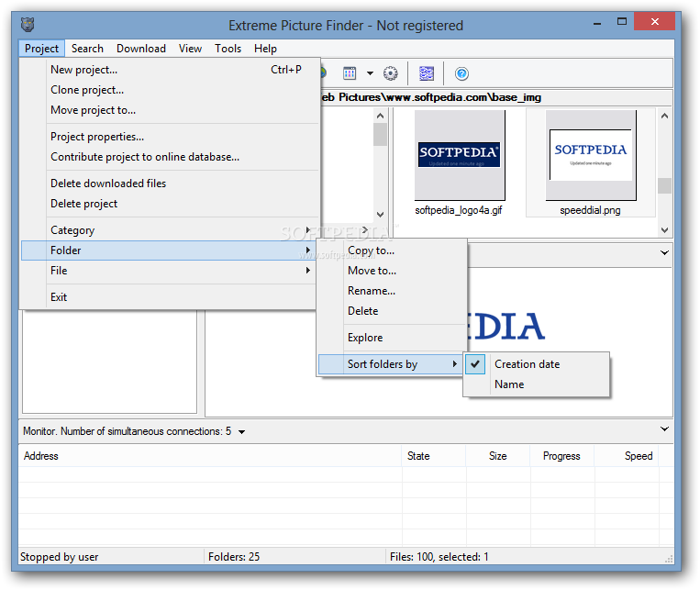700x590 pixels.
Task: Expand Sort folders by submenu
Action: coord(392,364)
